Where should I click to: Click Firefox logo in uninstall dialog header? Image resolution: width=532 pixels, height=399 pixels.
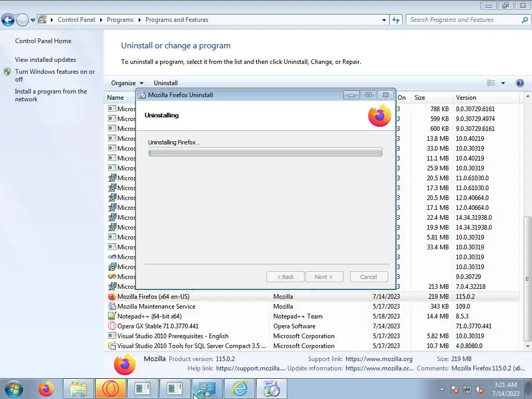380,115
